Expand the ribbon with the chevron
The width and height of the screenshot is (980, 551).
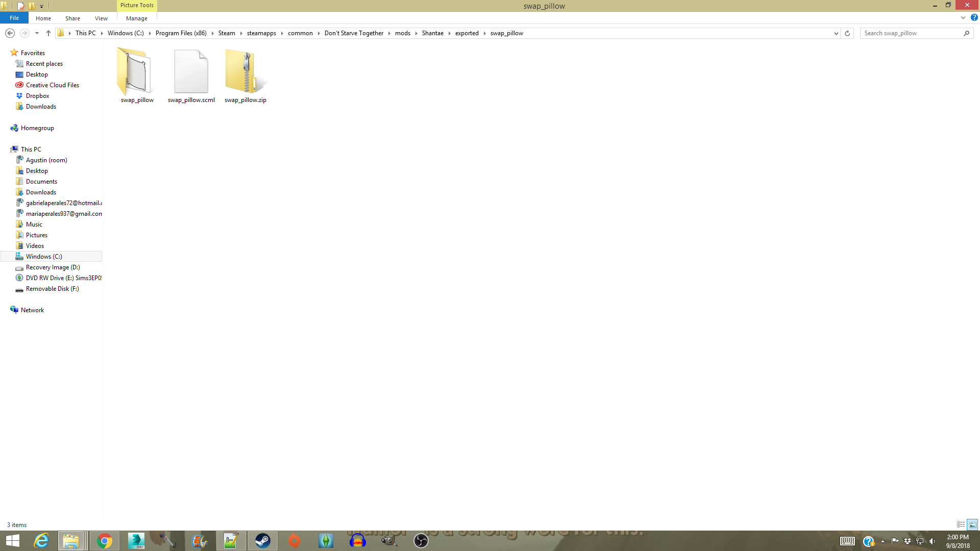point(963,18)
